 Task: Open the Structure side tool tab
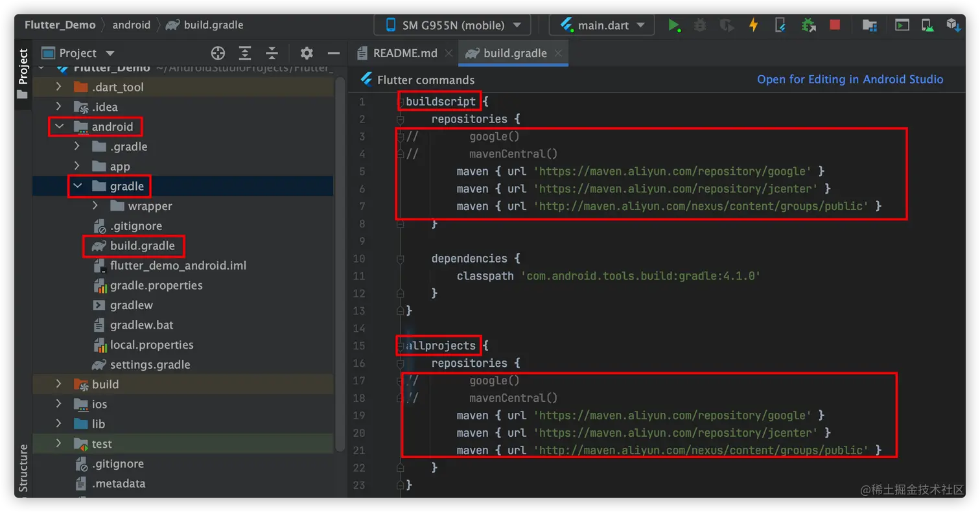click(x=23, y=469)
